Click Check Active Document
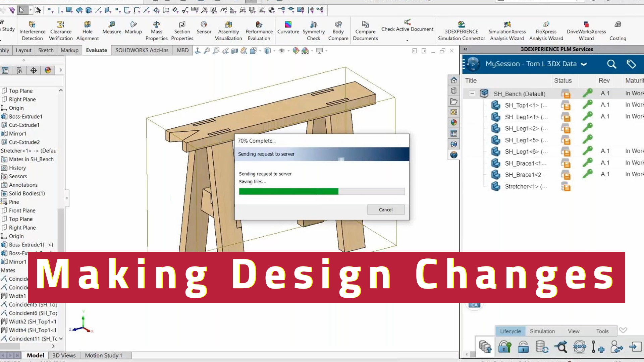This screenshot has height=362, width=644. 407,26
